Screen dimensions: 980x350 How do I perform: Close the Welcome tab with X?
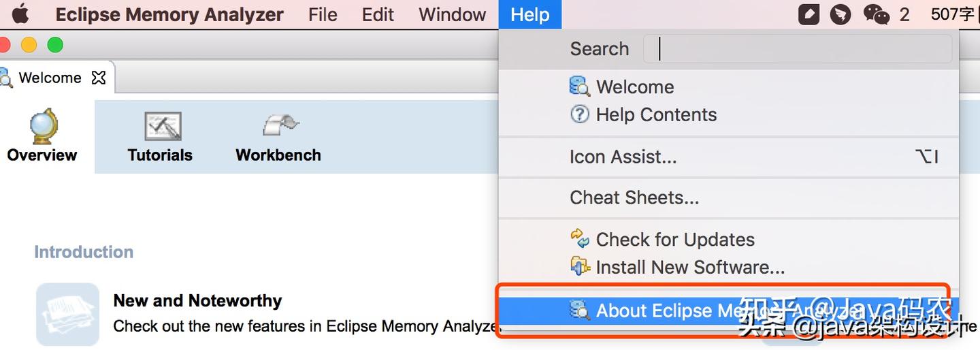(99, 78)
